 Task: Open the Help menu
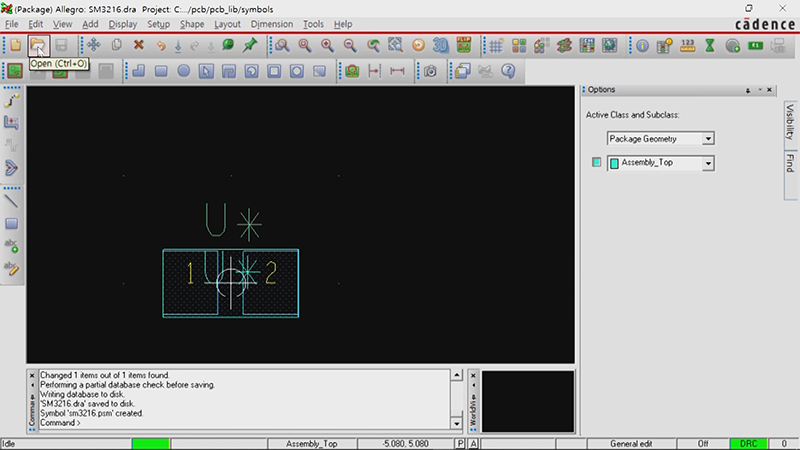pyautogui.click(x=343, y=24)
